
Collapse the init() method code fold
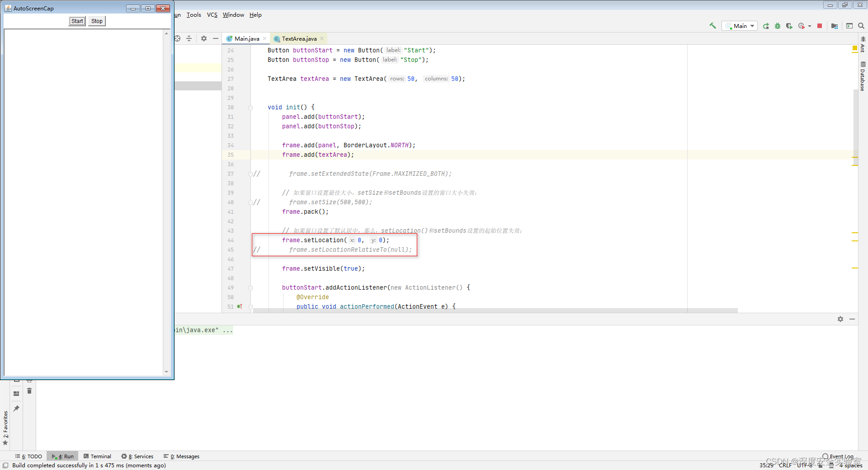tap(250, 108)
